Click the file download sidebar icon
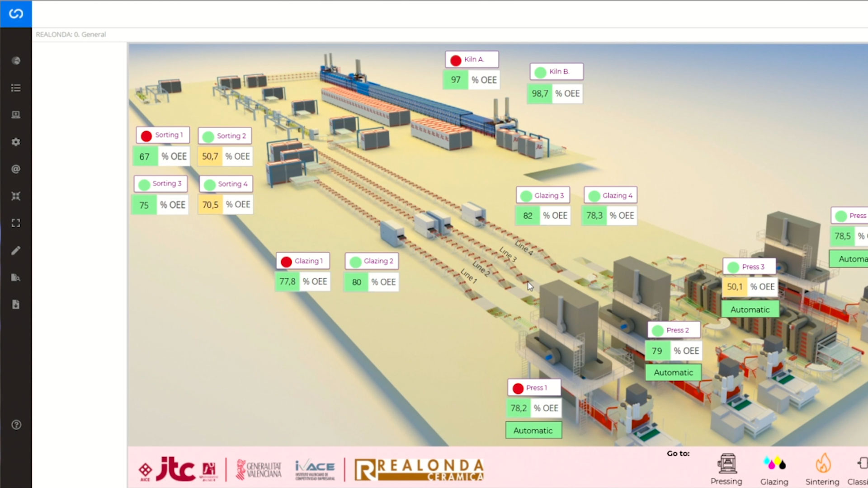The image size is (868, 488). coord(16,305)
